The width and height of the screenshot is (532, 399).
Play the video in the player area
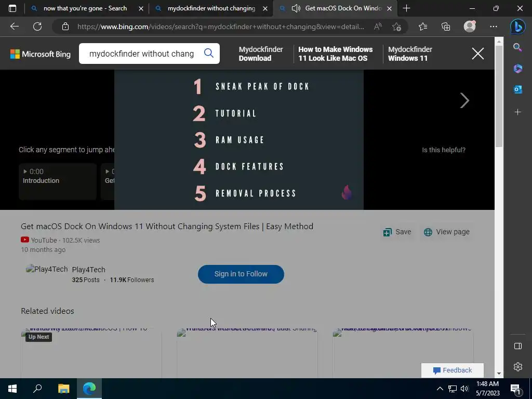click(x=239, y=140)
